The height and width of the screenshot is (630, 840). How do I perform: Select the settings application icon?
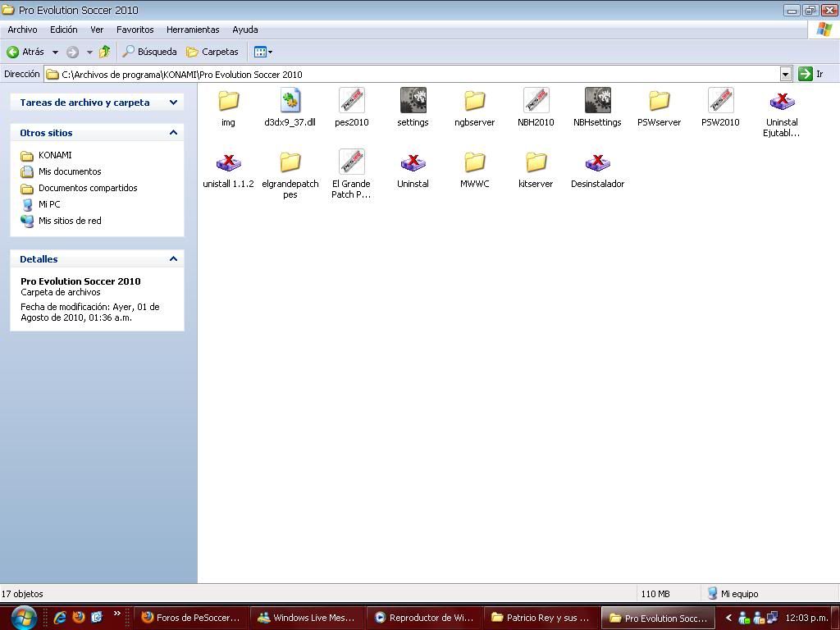pyautogui.click(x=413, y=101)
